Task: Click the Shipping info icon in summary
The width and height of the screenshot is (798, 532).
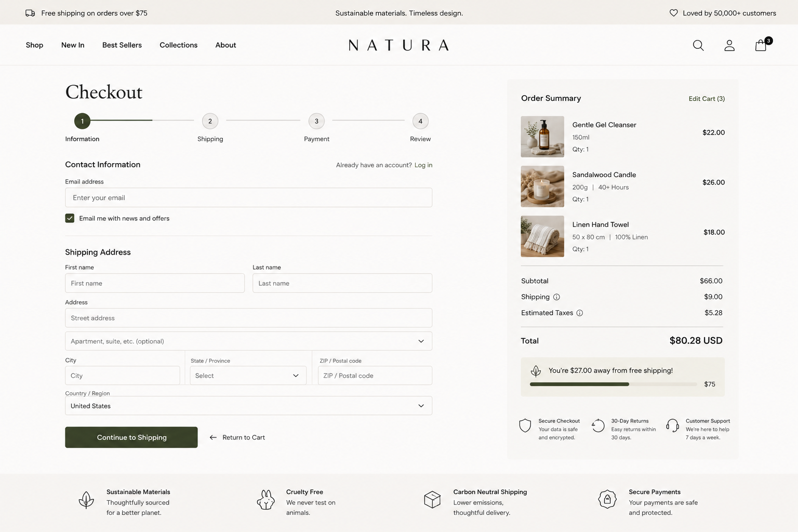Action: pyautogui.click(x=556, y=297)
